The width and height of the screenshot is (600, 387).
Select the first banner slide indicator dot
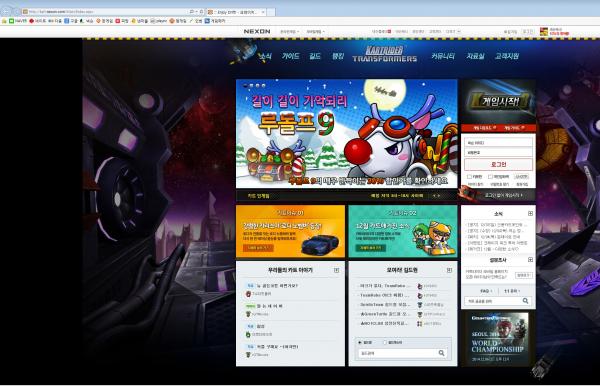[245, 86]
